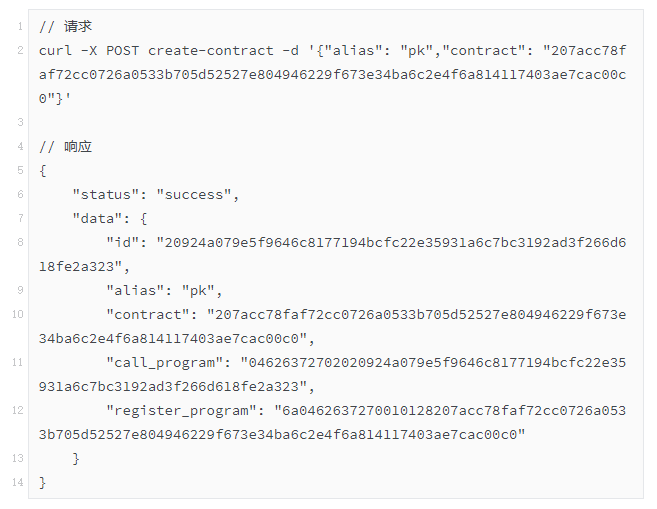Click the "success" value text

click(194, 195)
